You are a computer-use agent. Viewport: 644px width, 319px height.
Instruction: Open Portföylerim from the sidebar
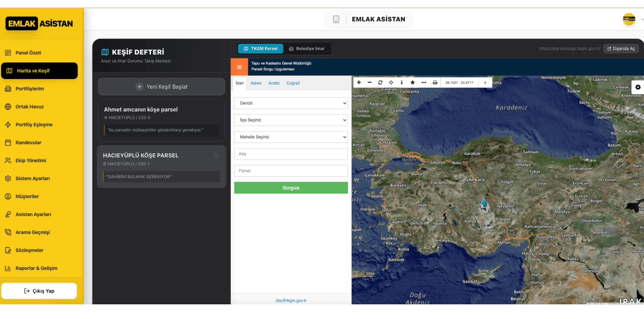click(30, 89)
